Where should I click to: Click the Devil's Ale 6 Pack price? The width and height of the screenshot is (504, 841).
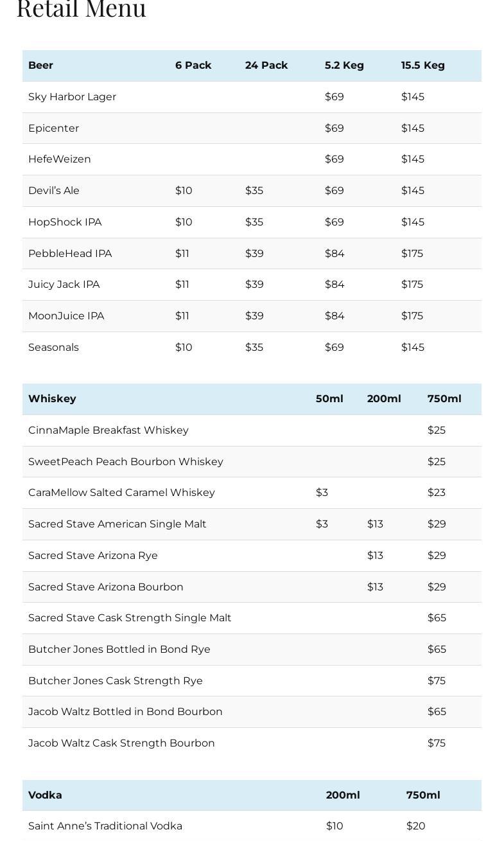(184, 191)
